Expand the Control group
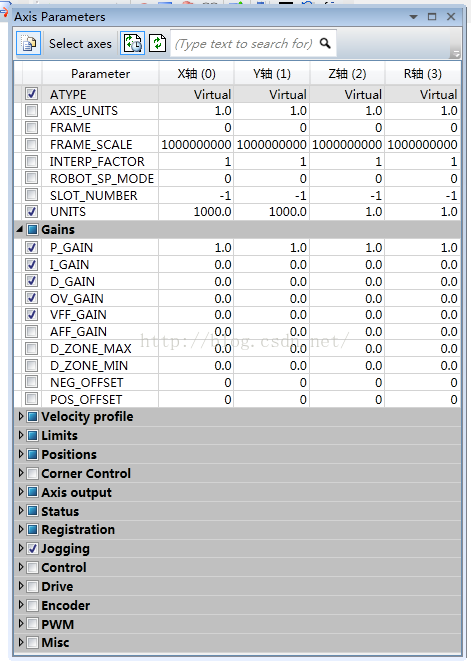The image size is (471, 661). click(x=20, y=567)
